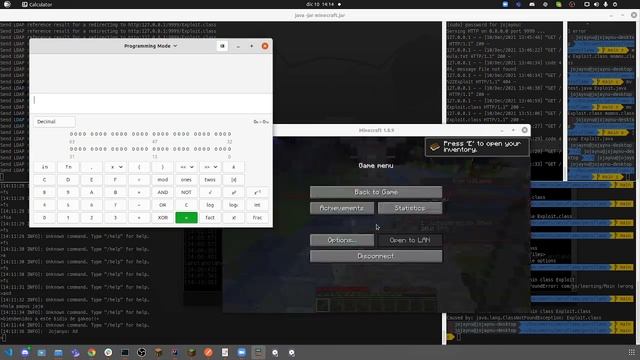Open Achievements in Minecraft game menu

342,208
